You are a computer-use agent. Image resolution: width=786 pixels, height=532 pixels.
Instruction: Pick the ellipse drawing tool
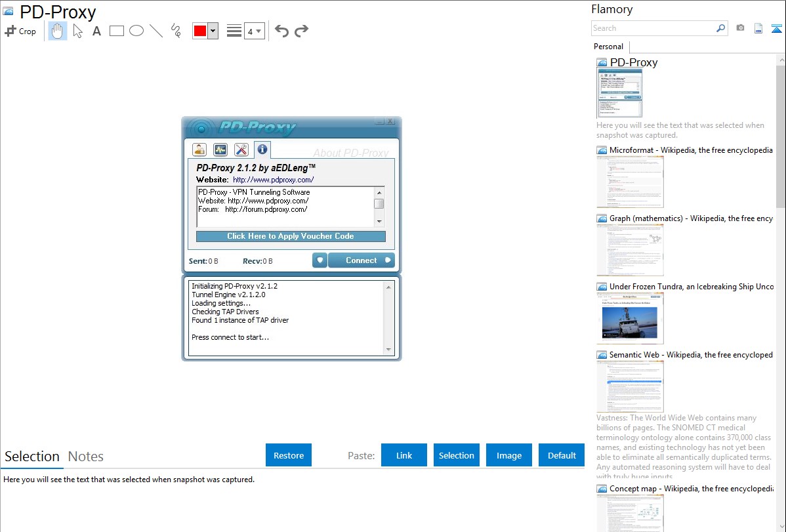click(x=136, y=31)
